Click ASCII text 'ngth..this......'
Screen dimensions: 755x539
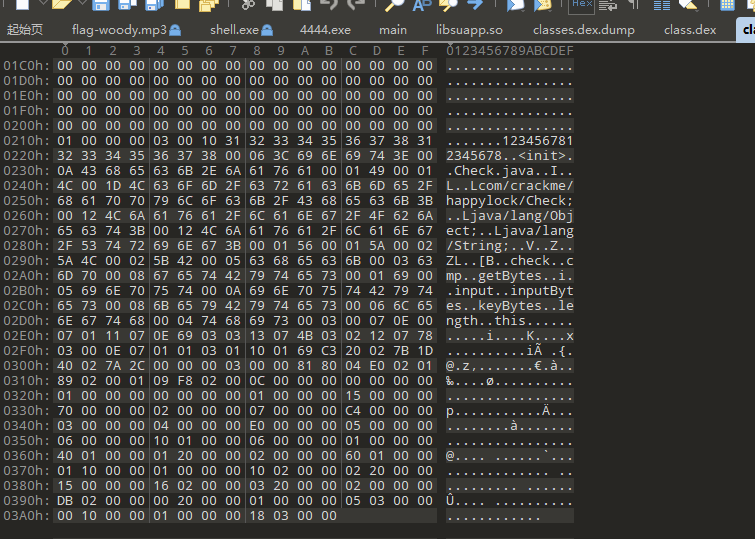(509, 321)
